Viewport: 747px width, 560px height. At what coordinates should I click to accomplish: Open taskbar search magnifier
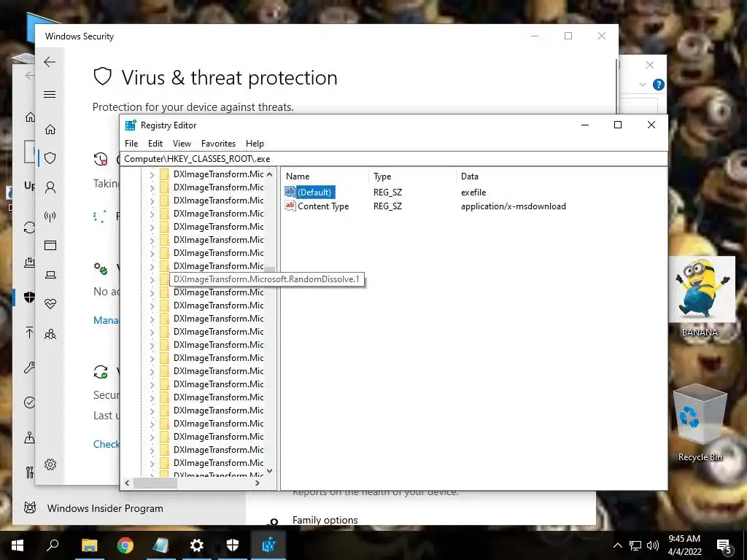click(53, 545)
